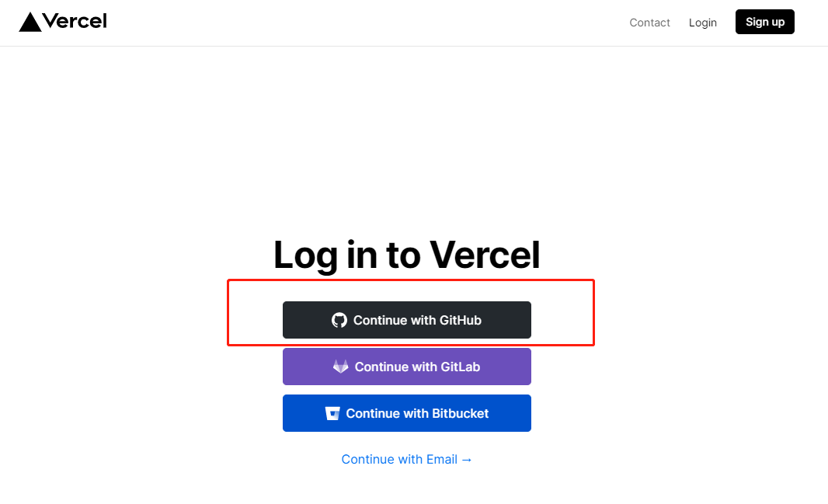
Task: Click the word "Bitbucket" on the blue button
Action: point(457,413)
